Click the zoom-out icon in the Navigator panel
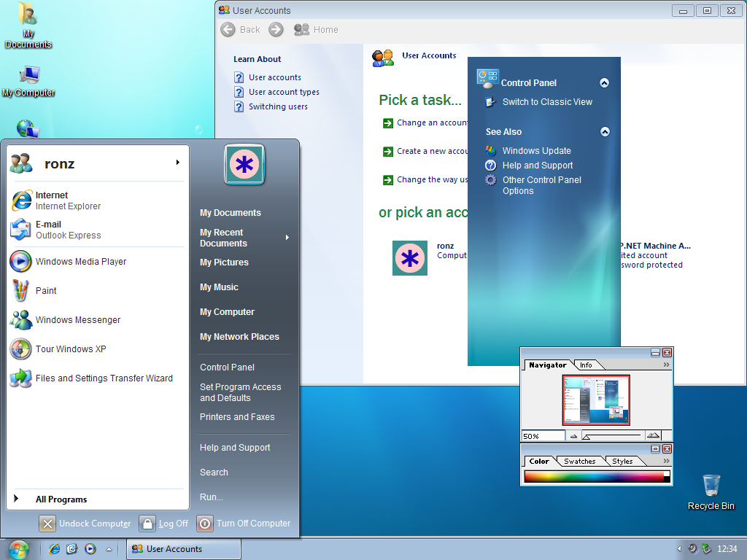 click(x=573, y=435)
